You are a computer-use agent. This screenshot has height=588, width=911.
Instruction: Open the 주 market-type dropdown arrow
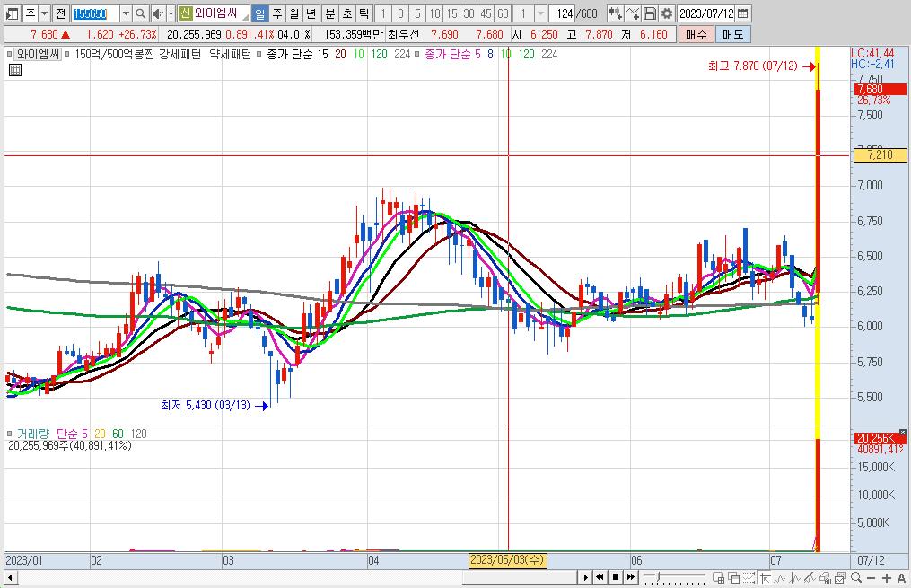coord(44,13)
